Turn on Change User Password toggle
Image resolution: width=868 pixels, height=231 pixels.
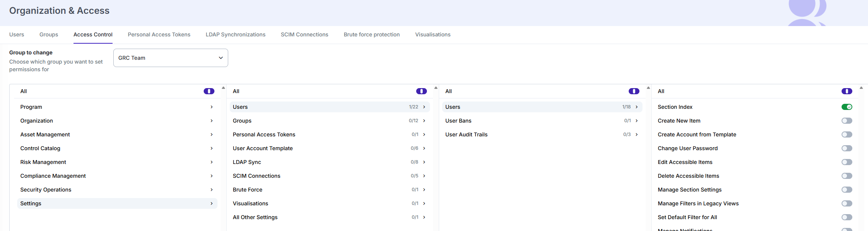(847, 148)
